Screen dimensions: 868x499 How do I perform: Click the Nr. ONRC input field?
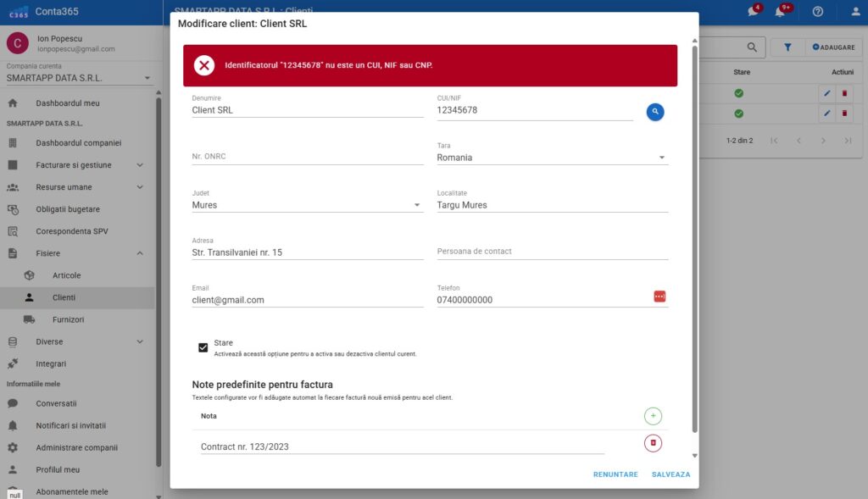(307, 157)
